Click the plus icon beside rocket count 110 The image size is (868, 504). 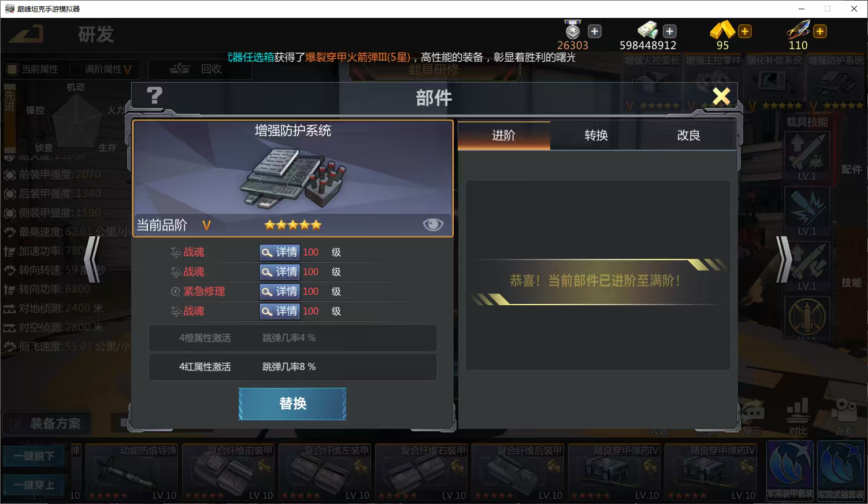819,31
